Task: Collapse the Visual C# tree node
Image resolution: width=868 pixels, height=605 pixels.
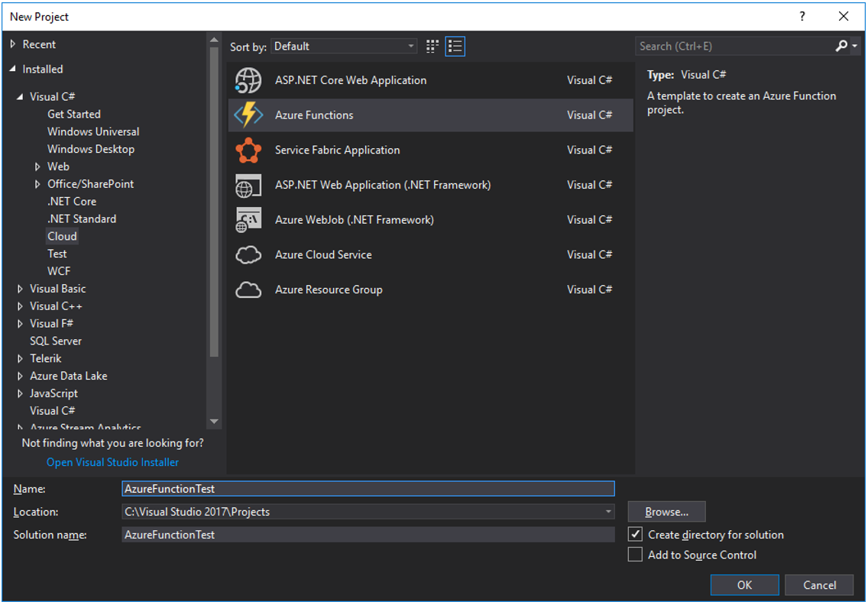Action: pyautogui.click(x=21, y=96)
